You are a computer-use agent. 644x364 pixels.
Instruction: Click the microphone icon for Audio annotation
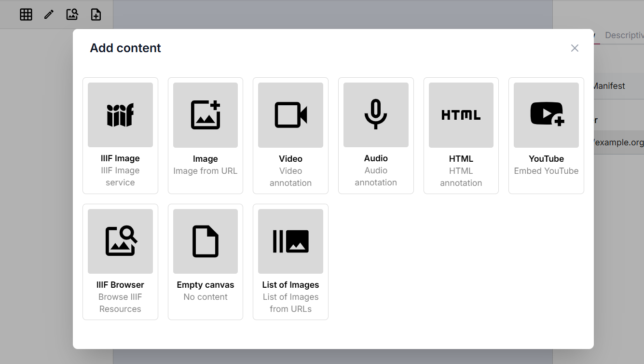(376, 114)
